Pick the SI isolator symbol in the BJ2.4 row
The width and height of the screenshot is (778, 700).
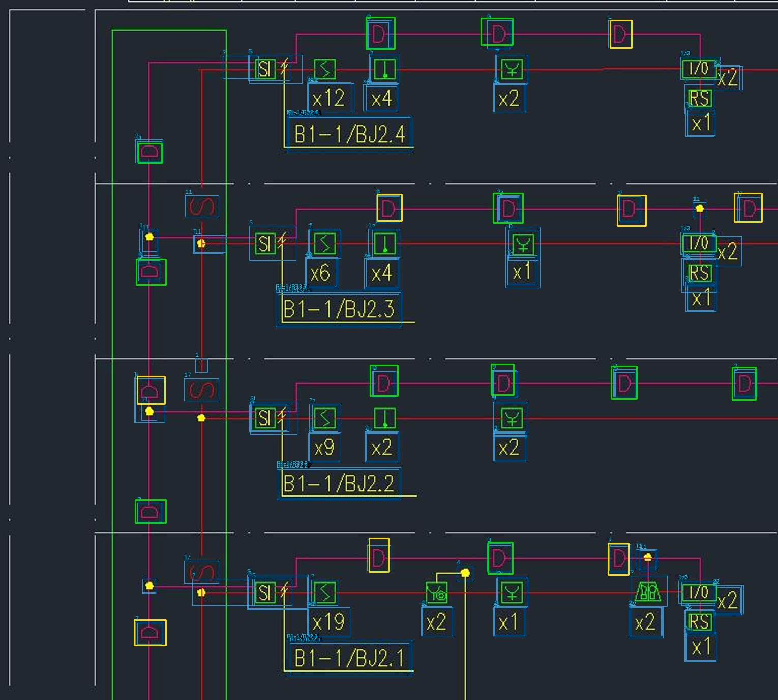265,69
